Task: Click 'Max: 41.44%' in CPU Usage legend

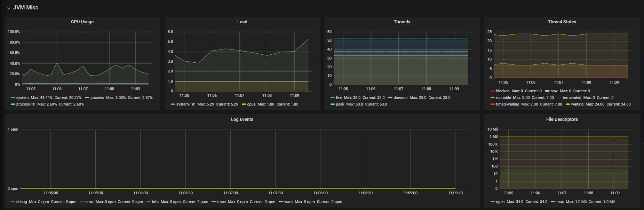Action: coord(41,98)
